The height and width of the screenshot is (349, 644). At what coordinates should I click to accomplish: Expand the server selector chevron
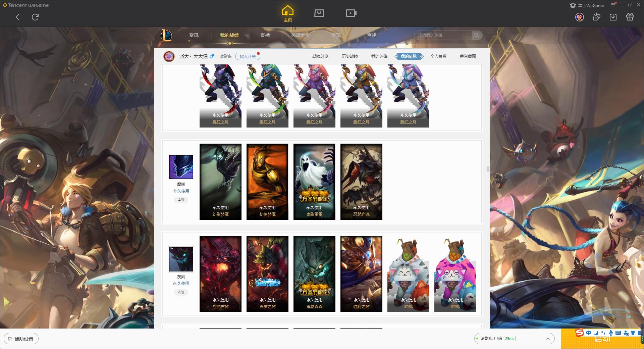[x=548, y=339]
